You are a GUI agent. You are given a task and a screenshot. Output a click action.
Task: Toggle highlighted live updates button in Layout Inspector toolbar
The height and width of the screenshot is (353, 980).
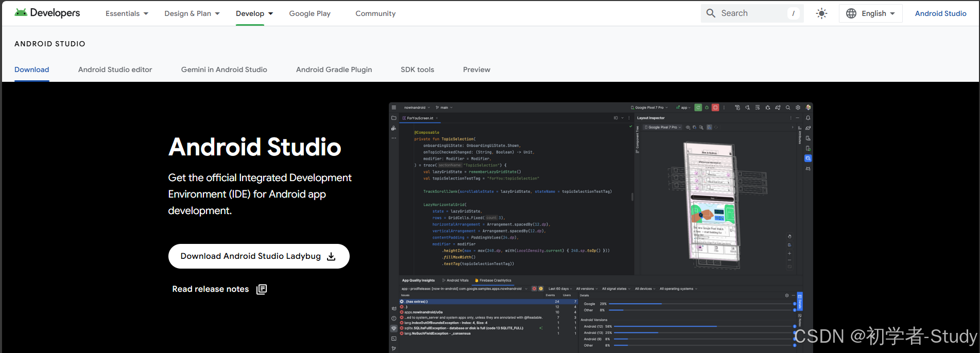click(x=709, y=127)
